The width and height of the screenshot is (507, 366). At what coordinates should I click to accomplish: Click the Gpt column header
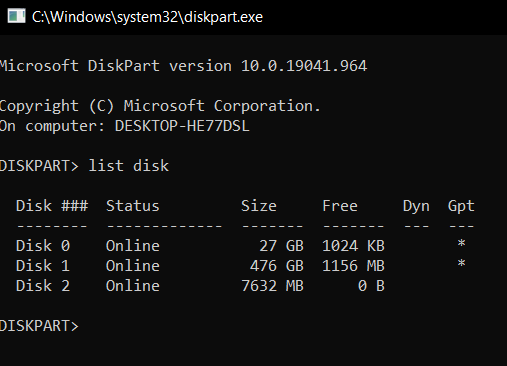click(x=461, y=206)
